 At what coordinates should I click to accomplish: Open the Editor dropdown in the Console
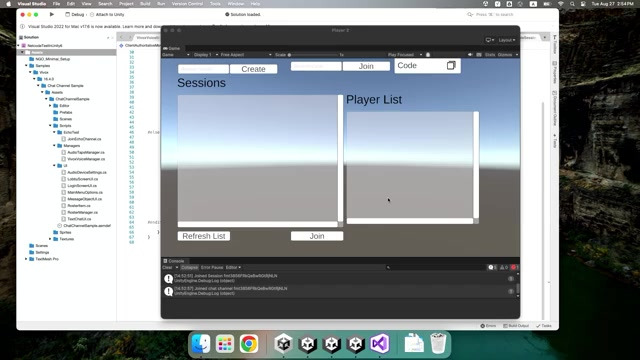233,267
